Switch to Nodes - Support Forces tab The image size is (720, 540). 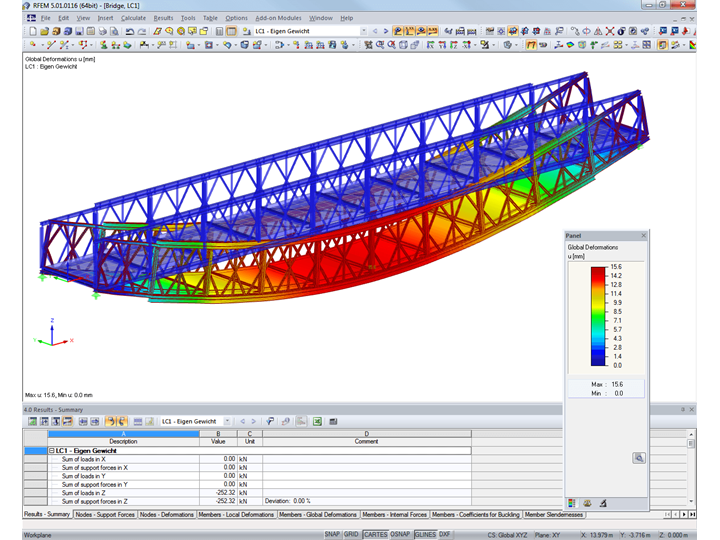click(x=105, y=515)
